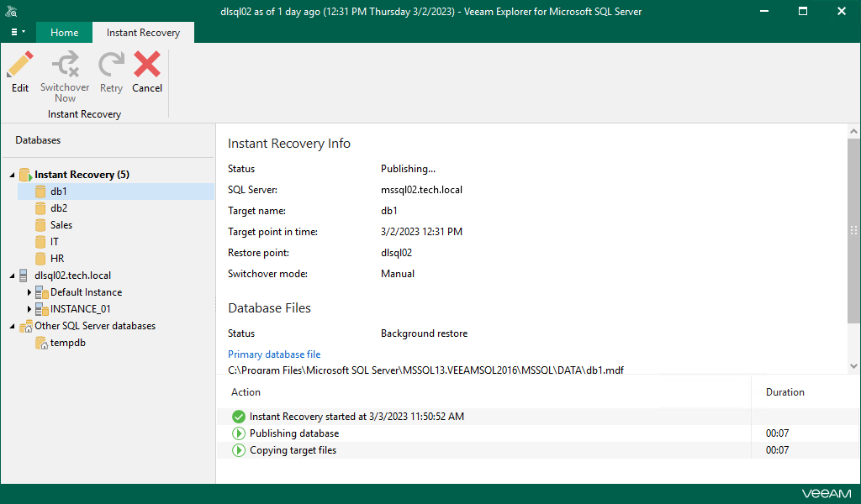Collapse the Instant Recovery (5) tree node
The image size is (861, 504).
point(12,175)
